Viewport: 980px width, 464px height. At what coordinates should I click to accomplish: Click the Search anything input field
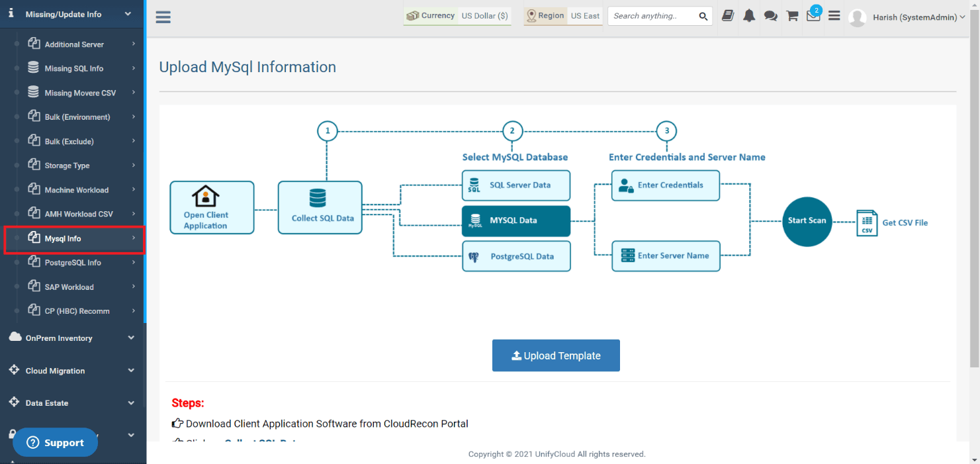652,16
